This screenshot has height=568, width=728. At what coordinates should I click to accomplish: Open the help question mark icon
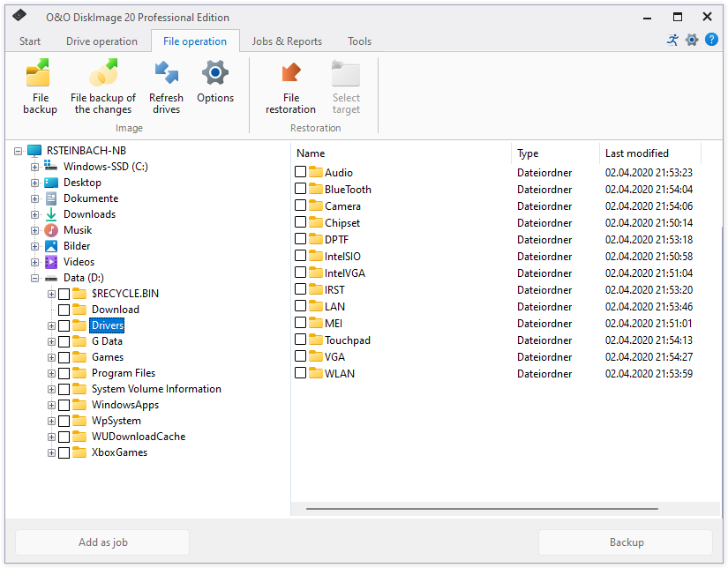click(x=711, y=41)
